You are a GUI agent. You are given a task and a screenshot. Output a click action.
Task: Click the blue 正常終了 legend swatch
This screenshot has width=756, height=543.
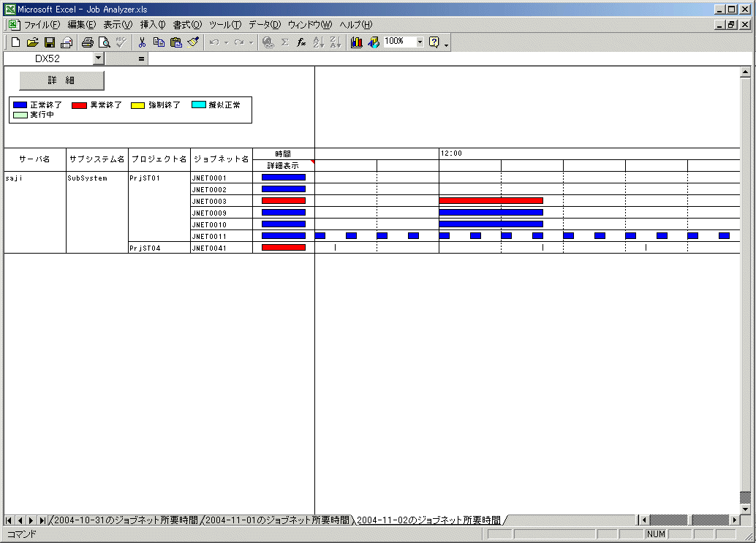point(20,105)
